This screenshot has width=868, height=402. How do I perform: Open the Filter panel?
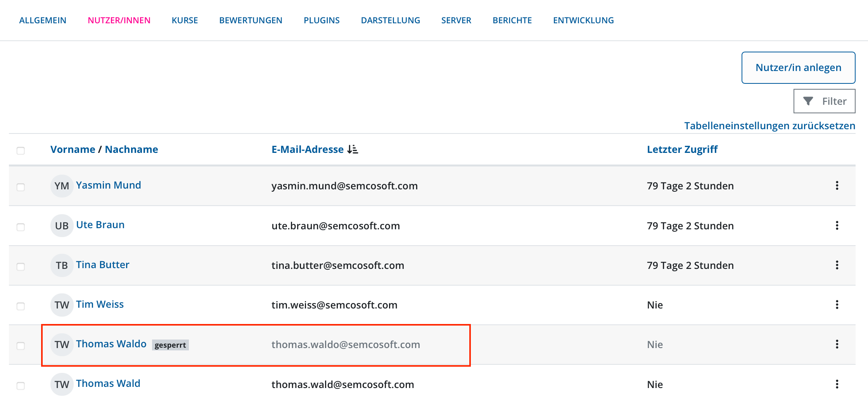click(x=824, y=101)
